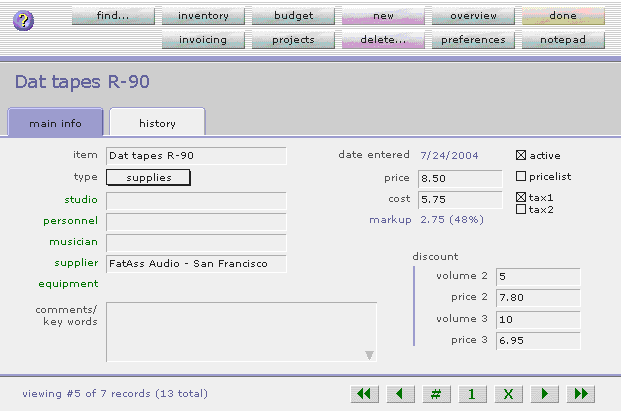This screenshot has width=621, height=411.
Task: Click the green equipment label
Action: pos(68,284)
